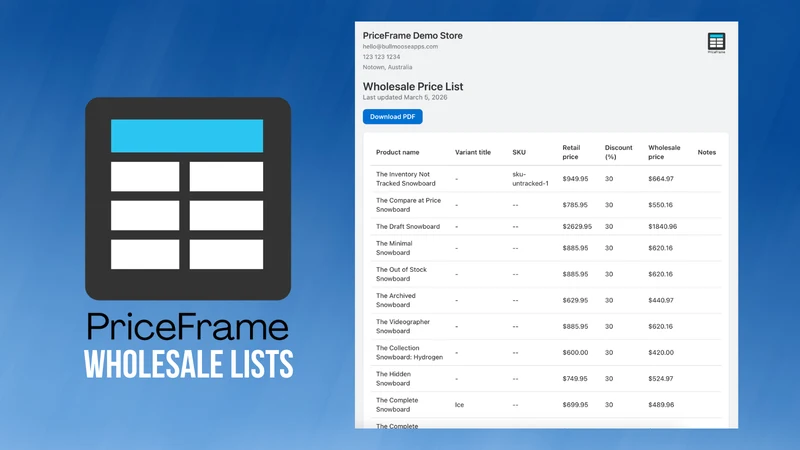Click the $489.96 wholesale price
800x450 pixels.
[x=661, y=405]
